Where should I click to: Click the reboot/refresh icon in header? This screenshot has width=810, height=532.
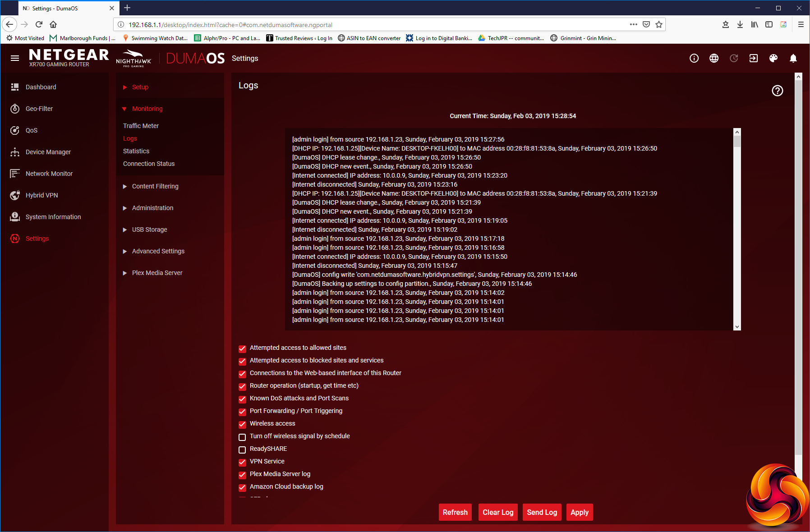tap(734, 58)
